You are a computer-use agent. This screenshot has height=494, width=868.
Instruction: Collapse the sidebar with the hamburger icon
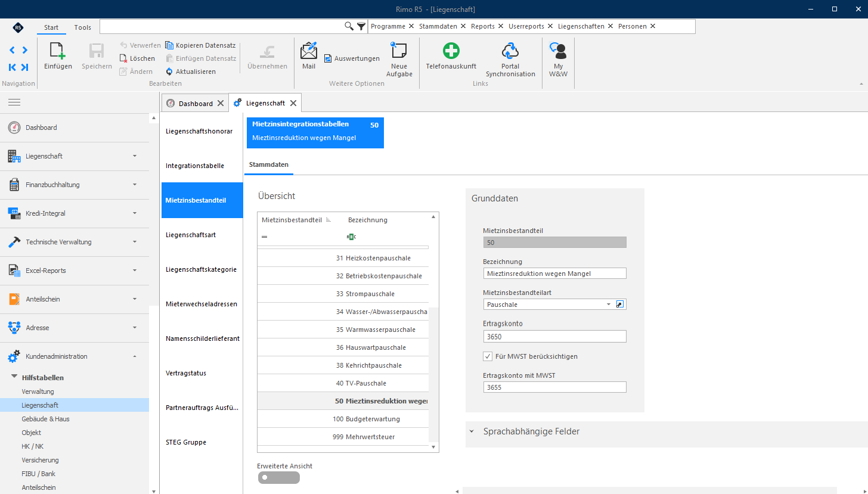click(14, 102)
